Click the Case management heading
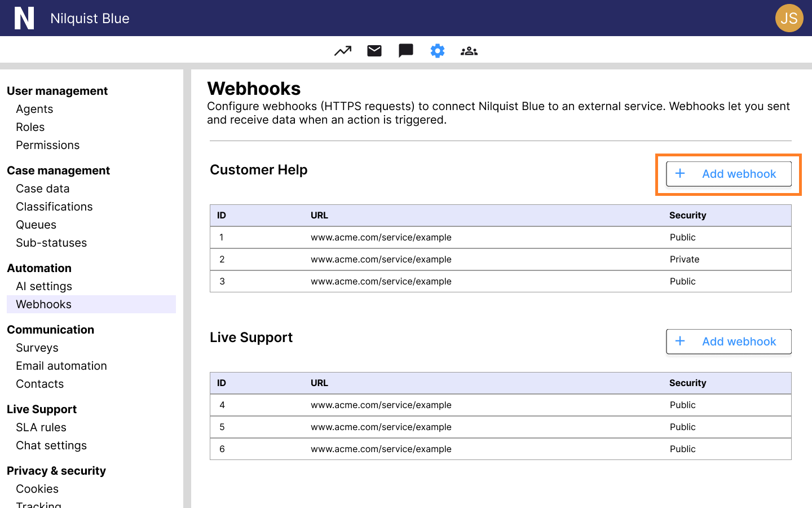Image resolution: width=812 pixels, height=508 pixels. coord(58,170)
